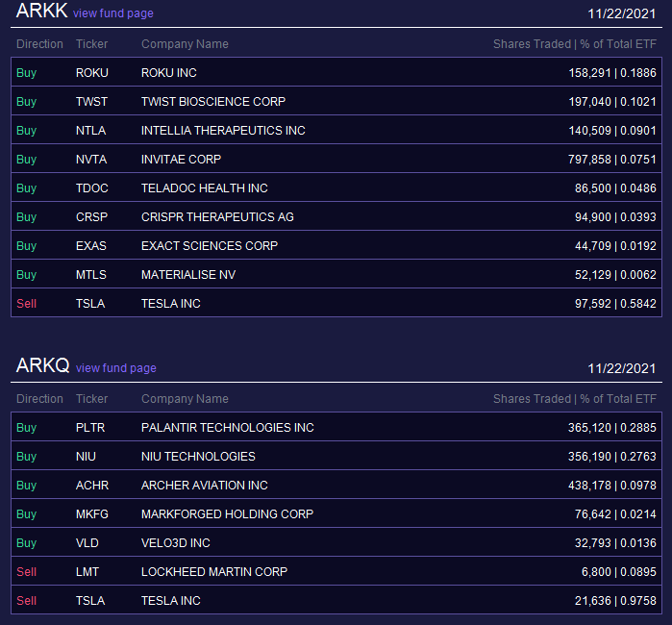Viewport: 672px width, 625px height.
Task: Select ROKU INC company name
Action: tap(169, 72)
